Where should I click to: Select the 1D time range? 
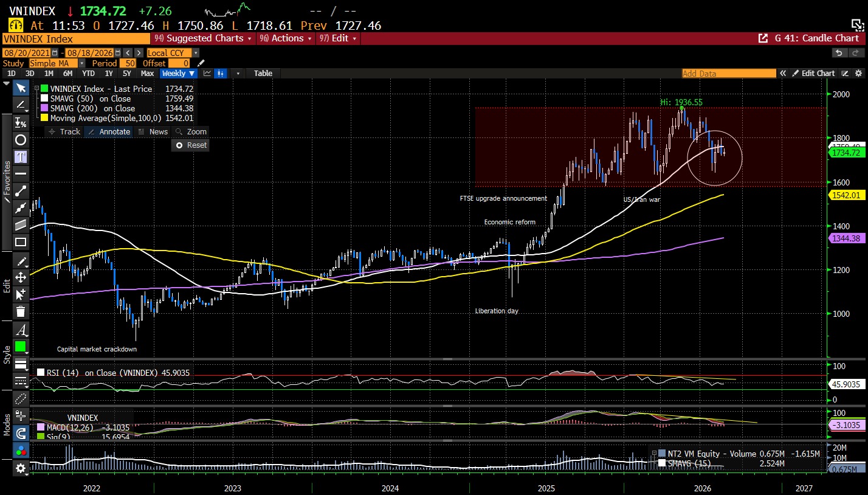[11, 74]
